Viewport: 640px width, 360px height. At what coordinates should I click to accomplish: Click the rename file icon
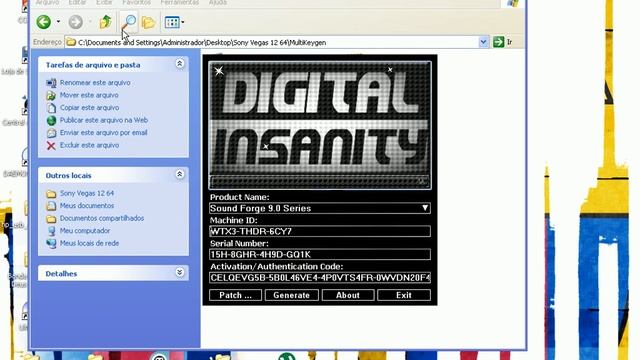pyautogui.click(x=51, y=83)
